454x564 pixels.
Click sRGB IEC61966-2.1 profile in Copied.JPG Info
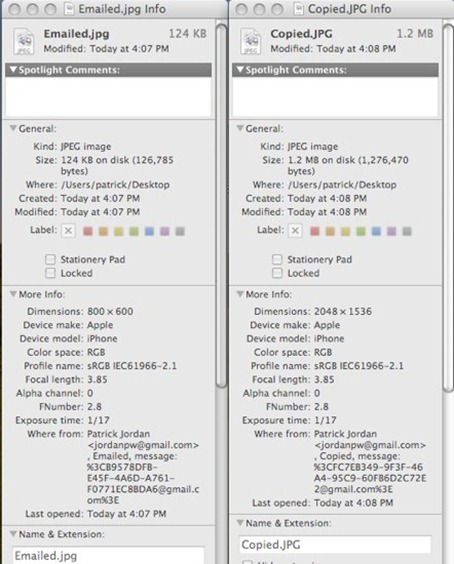point(359,366)
